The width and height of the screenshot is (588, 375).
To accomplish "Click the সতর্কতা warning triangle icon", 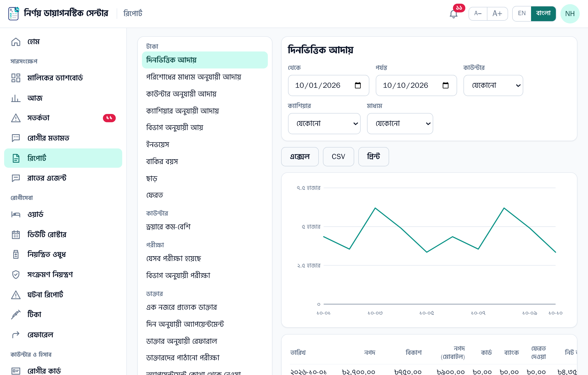I will [x=16, y=118].
